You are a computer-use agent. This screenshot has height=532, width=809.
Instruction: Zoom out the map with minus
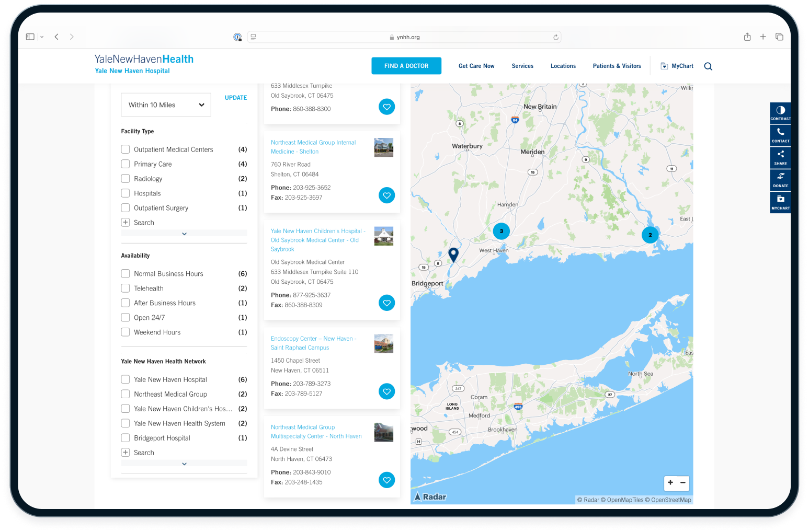tap(683, 482)
